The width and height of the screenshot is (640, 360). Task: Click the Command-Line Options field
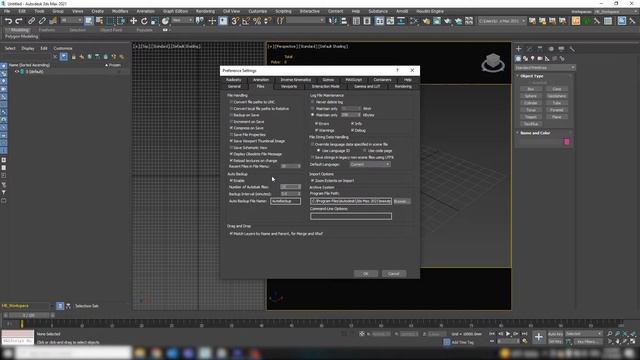(351, 216)
